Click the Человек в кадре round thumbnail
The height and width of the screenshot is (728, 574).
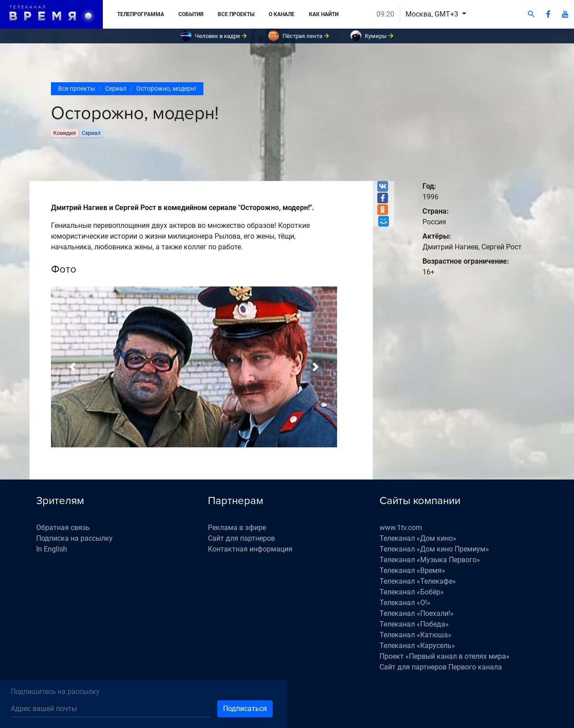(x=186, y=36)
